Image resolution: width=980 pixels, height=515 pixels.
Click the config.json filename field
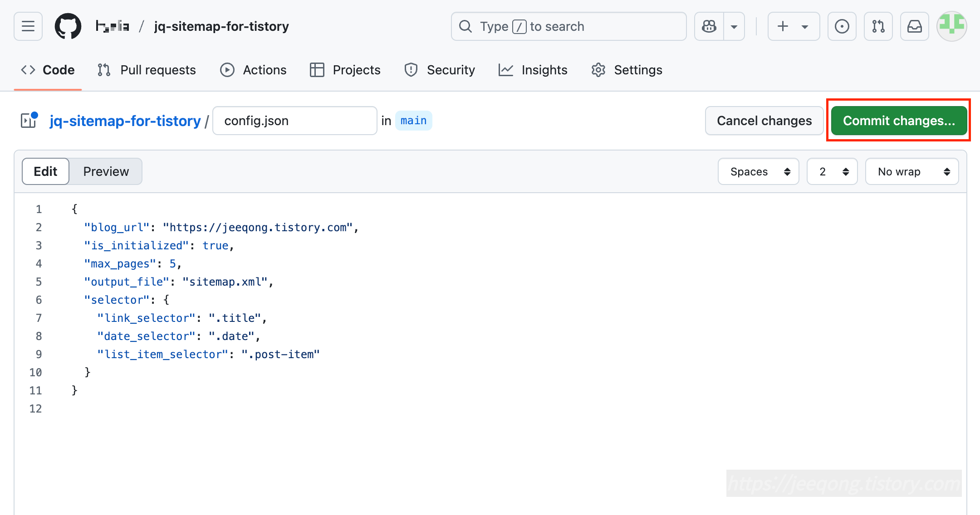click(294, 121)
